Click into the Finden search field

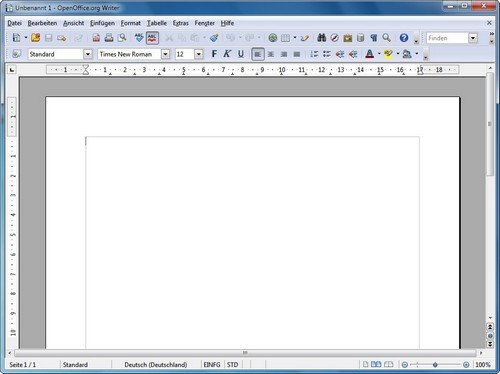(447, 38)
